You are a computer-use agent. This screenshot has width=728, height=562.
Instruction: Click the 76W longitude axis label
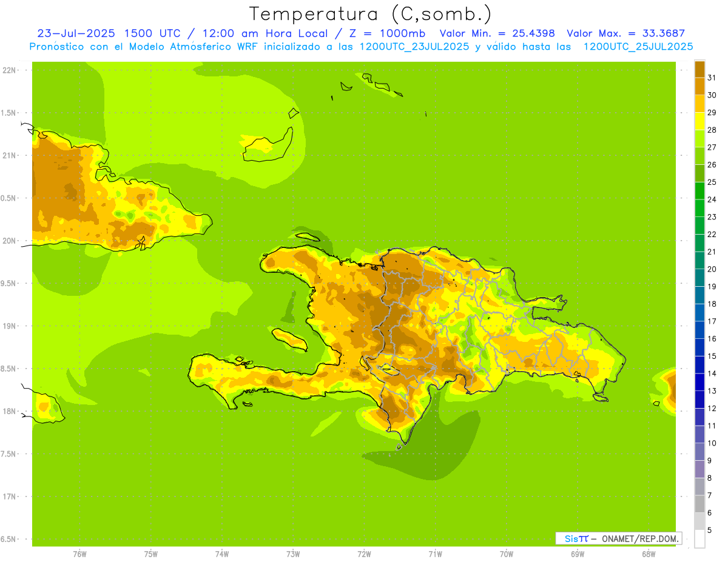79,554
